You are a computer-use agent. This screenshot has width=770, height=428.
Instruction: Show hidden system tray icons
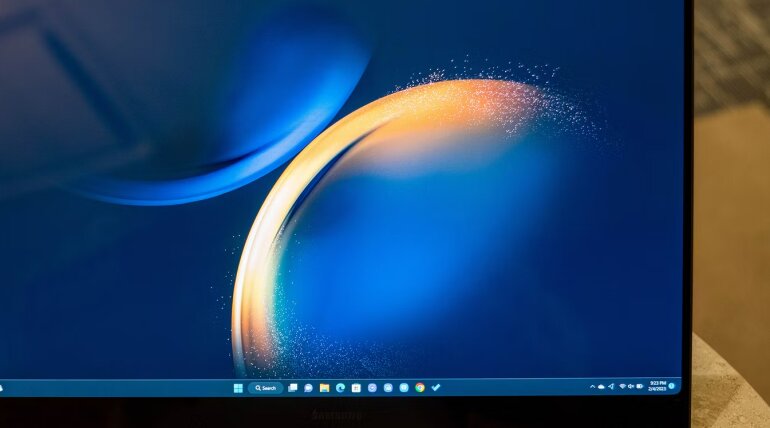[592, 387]
